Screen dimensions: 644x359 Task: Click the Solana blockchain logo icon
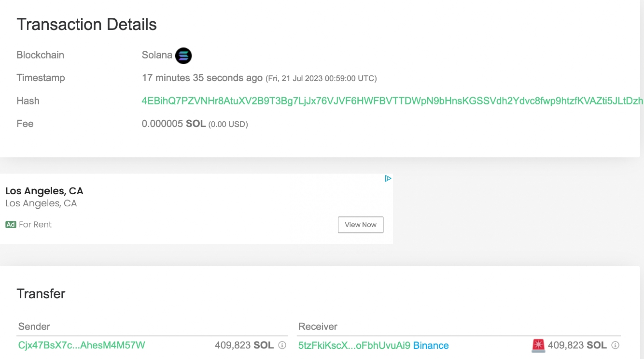coord(183,56)
